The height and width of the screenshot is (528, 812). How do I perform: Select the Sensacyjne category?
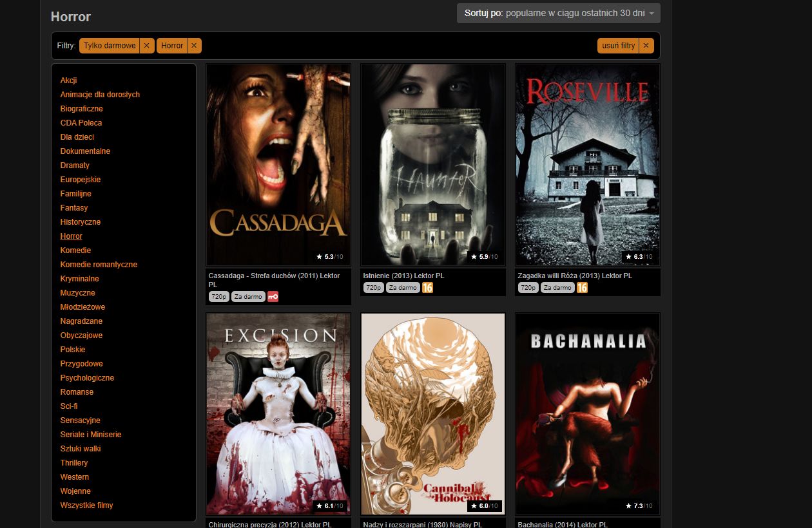click(x=81, y=420)
